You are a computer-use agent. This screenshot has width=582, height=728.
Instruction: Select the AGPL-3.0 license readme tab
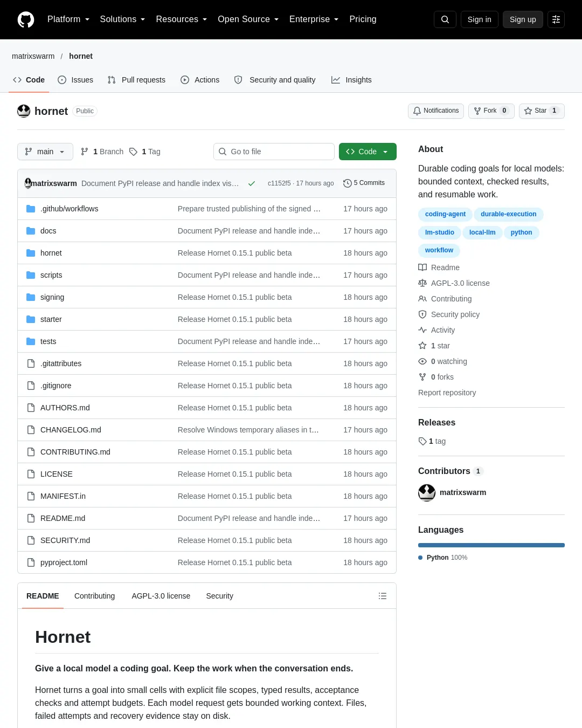[161, 596]
